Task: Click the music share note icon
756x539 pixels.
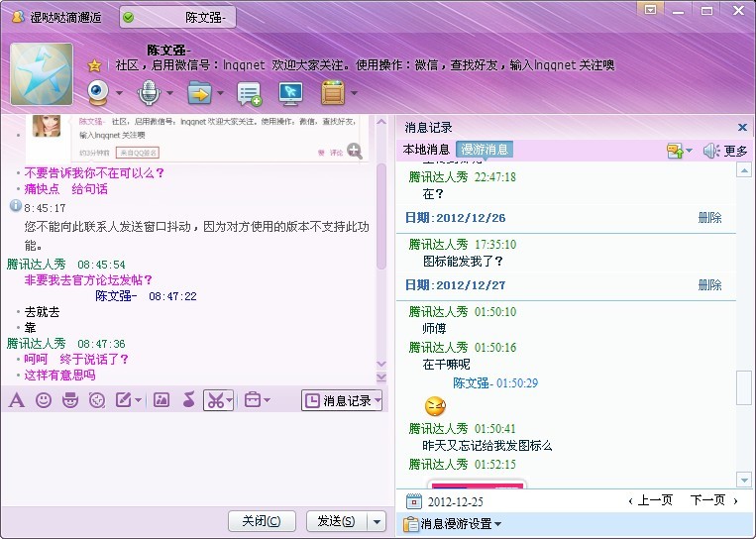Action: click(189, 399)
